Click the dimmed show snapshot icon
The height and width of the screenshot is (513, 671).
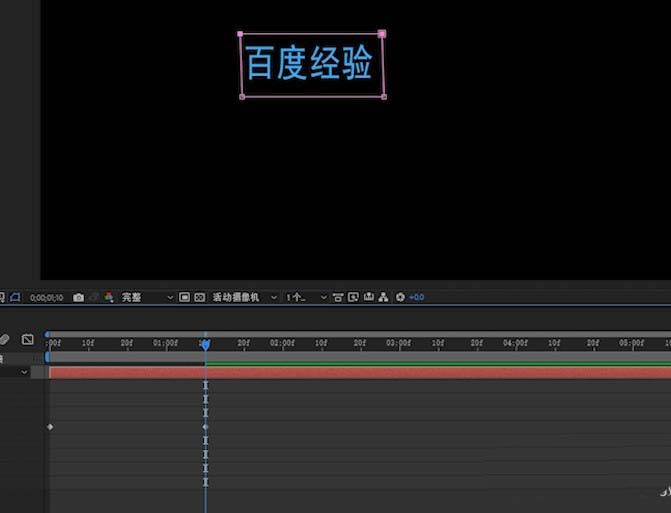click(x=94, y=297)
